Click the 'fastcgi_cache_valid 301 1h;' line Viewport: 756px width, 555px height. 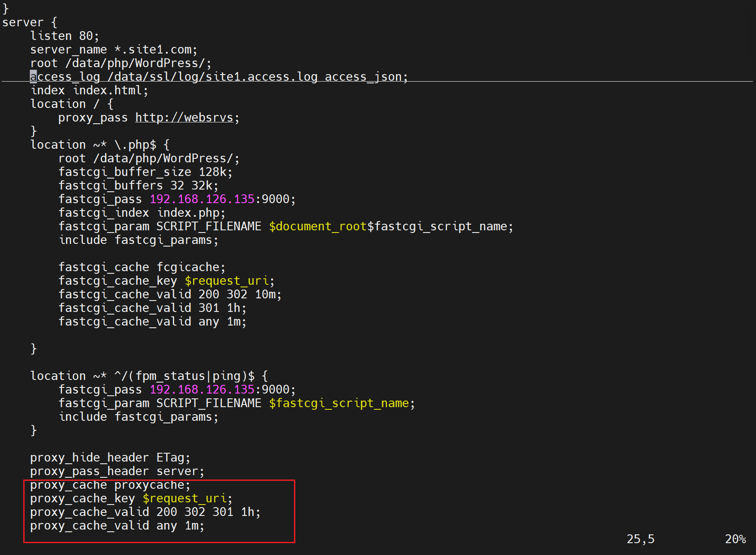pyautogui.click(x=152, y=308)
